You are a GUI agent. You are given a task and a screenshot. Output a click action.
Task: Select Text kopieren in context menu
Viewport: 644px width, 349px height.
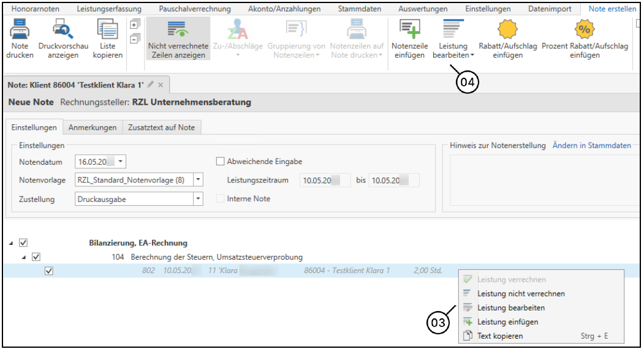[x=500, y=336]
